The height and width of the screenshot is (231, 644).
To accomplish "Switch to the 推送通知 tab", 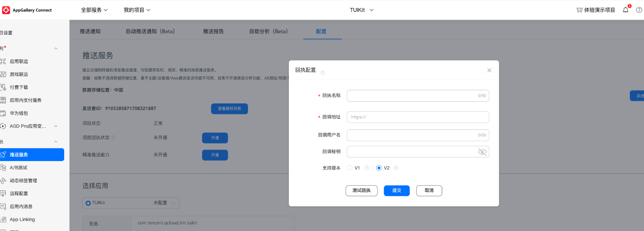I will (90, 31).
